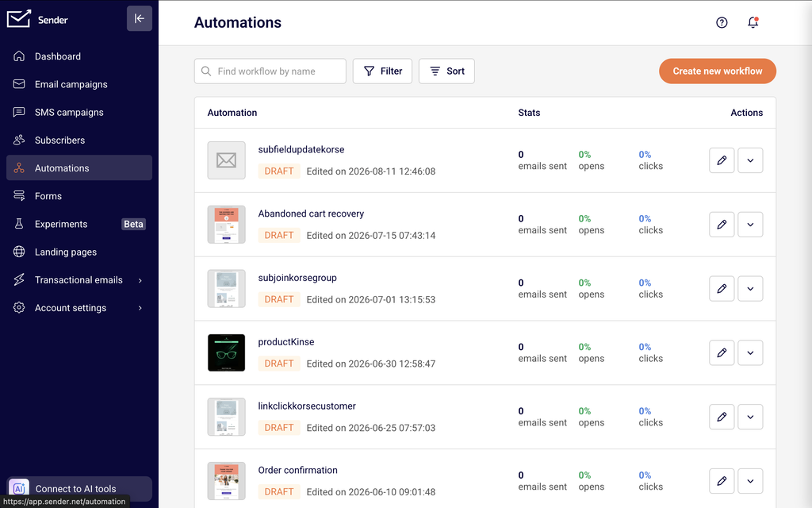The image size is (812, 508).
Task: Click the Account settings gear icon
Action: click(x=19, y=308)
